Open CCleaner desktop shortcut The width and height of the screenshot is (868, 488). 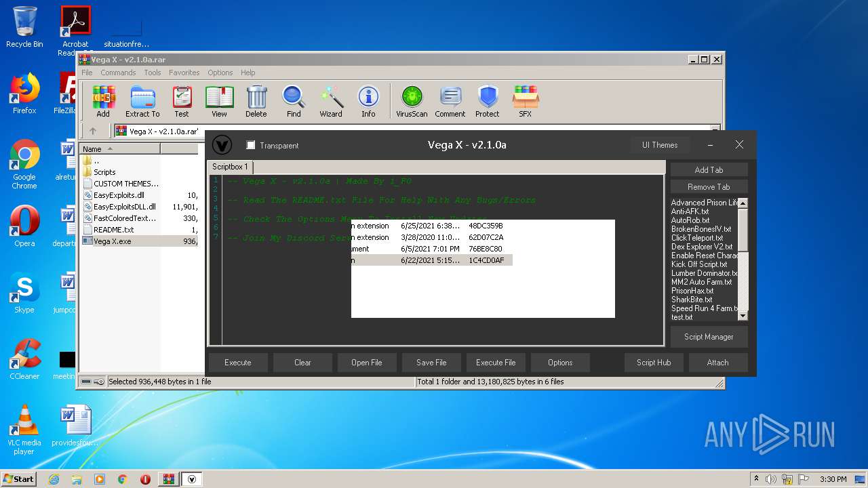coord(24,359)
